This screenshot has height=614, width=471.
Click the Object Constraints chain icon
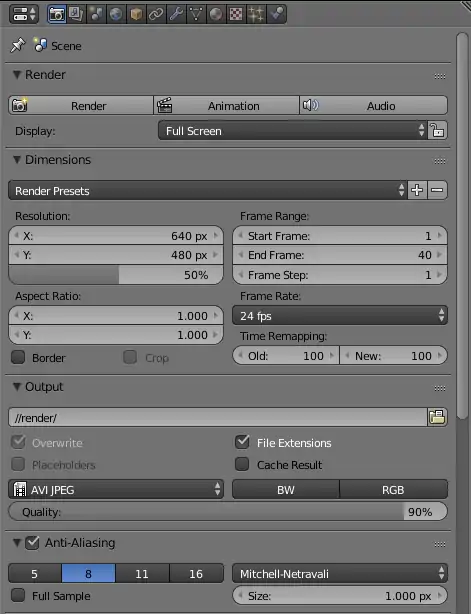[156, 14]
